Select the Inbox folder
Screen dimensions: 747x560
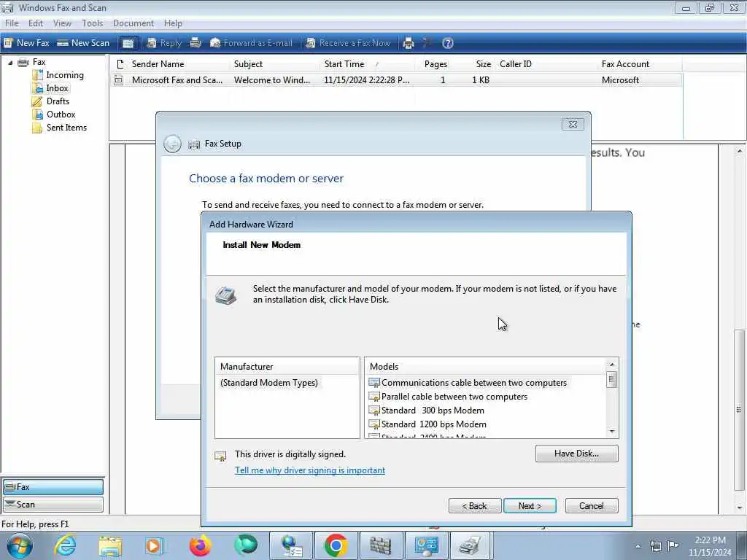pyautogui.click(x=57, y=88)
